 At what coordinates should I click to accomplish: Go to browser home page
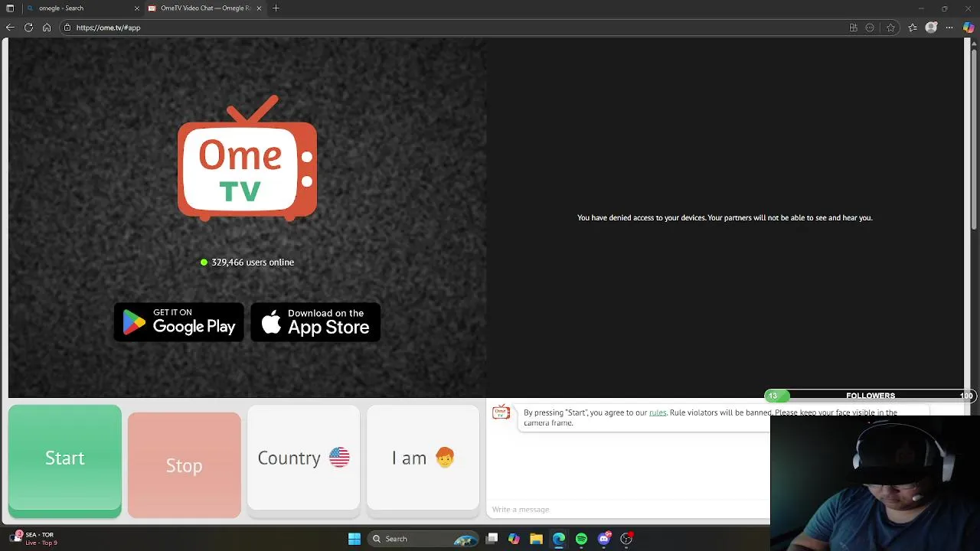point(47,28)
